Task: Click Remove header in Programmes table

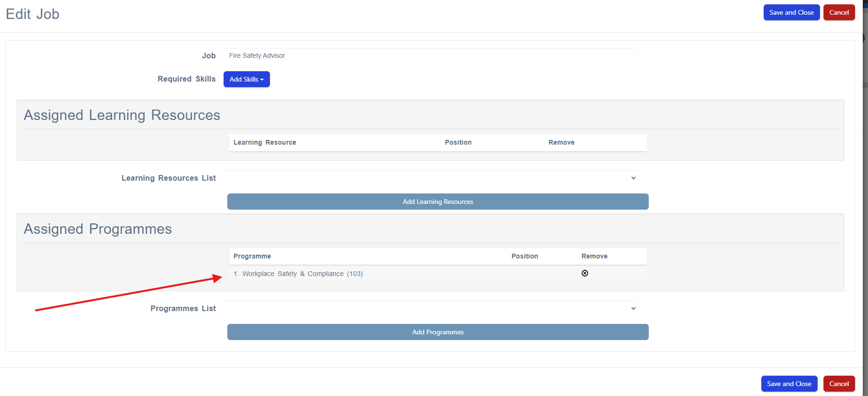Action: 595,256
